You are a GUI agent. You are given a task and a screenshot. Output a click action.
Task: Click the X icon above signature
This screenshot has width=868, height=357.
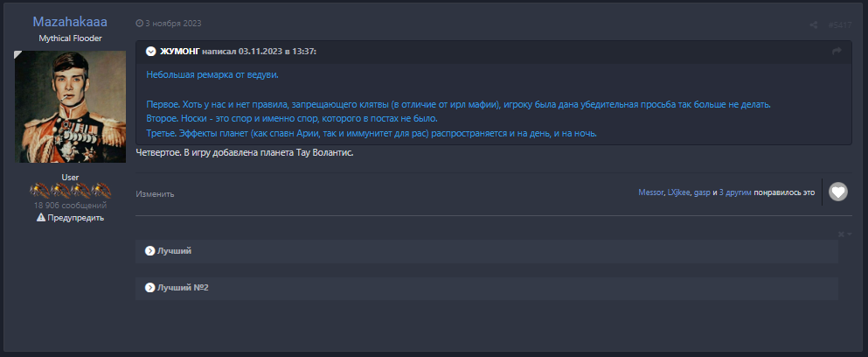841,234
